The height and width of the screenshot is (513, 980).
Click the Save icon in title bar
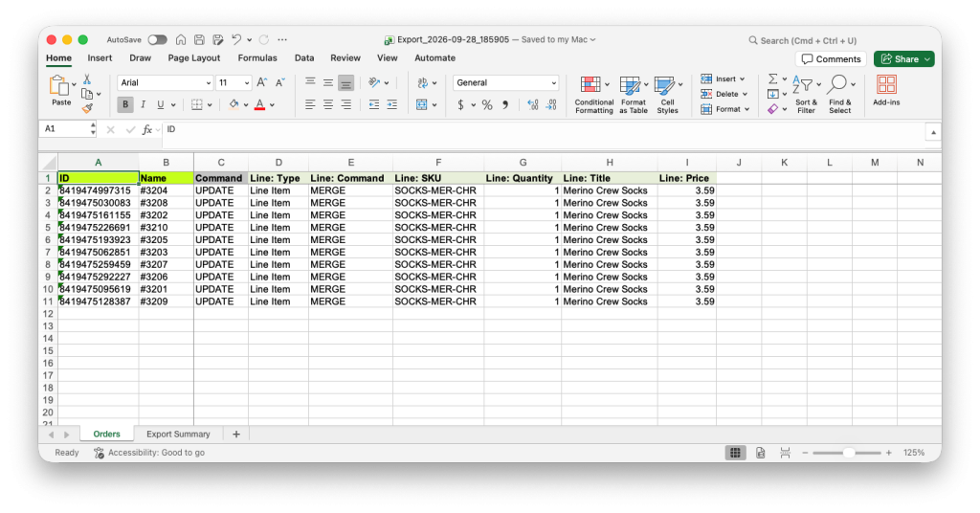[199, 40]
